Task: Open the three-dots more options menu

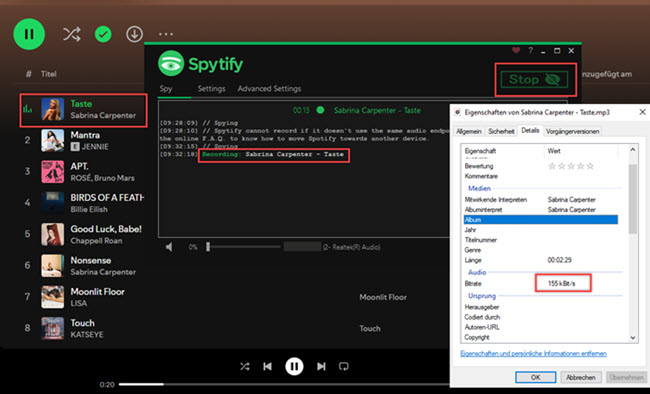Action: 166,34
